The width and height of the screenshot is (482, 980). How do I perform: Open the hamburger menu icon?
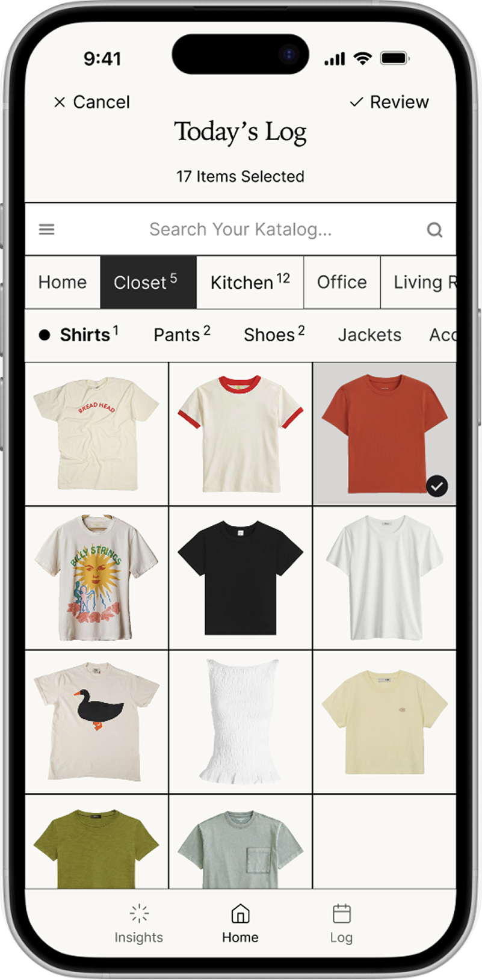pos(46,229)
